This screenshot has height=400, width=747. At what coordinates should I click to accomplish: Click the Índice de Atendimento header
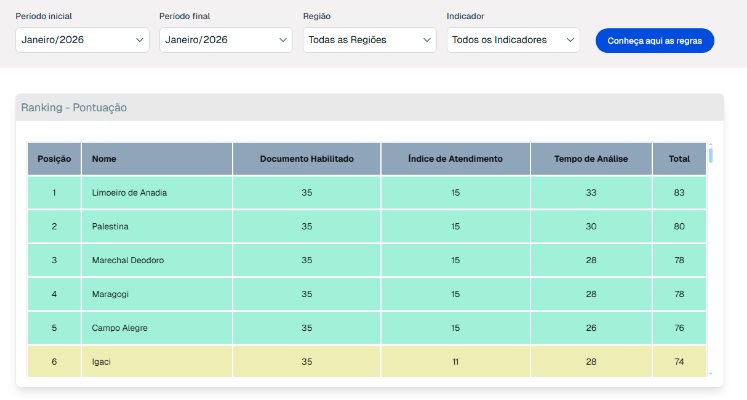(455, 159)
